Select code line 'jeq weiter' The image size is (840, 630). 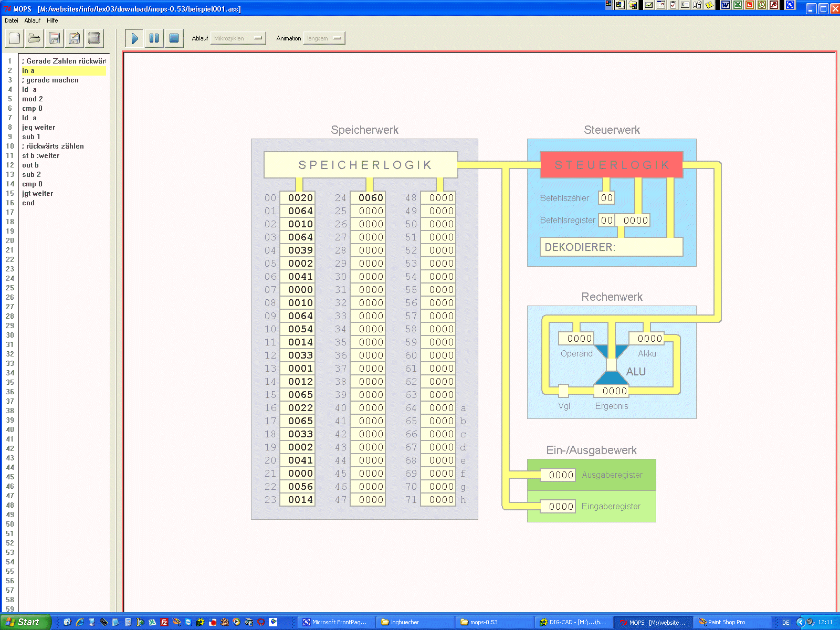38,127
